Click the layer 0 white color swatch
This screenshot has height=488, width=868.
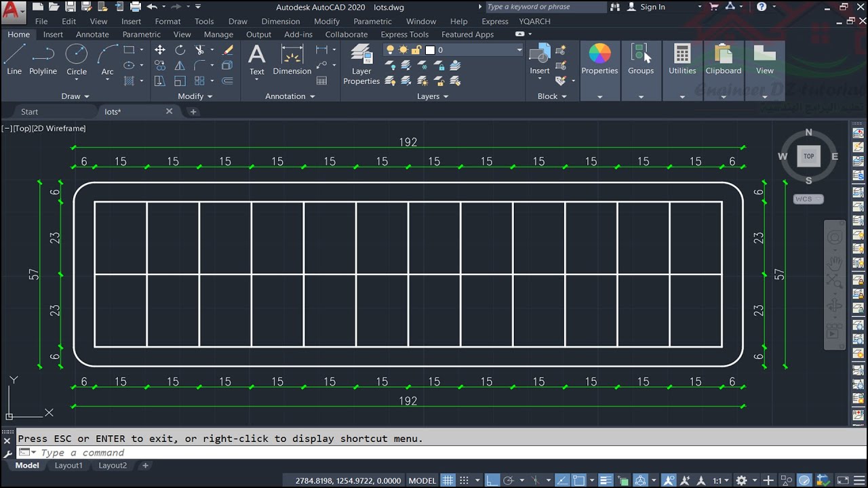pyautogui.click(x=430, y=50)
